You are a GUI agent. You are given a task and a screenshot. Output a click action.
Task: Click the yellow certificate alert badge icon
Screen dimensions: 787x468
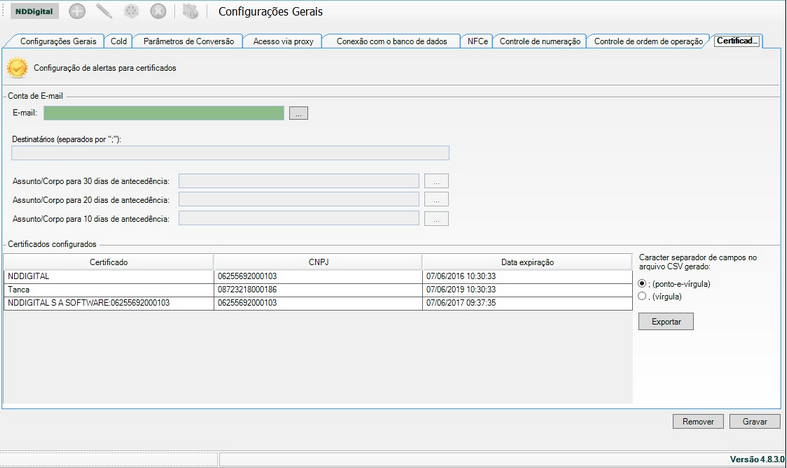click(17, 68)
